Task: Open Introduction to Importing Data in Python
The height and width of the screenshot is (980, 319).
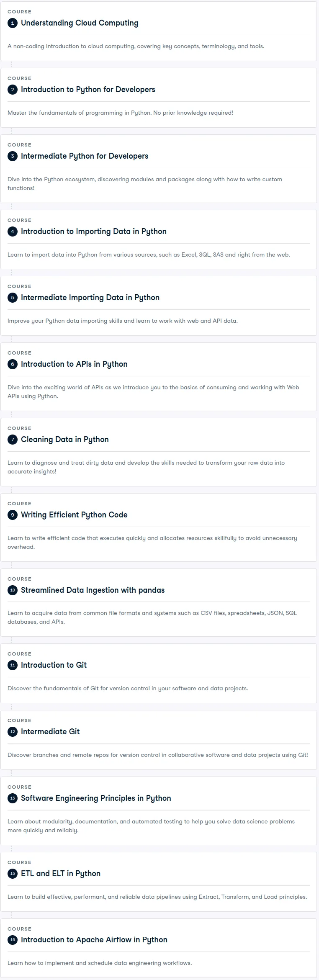Action: coord(94,231)
